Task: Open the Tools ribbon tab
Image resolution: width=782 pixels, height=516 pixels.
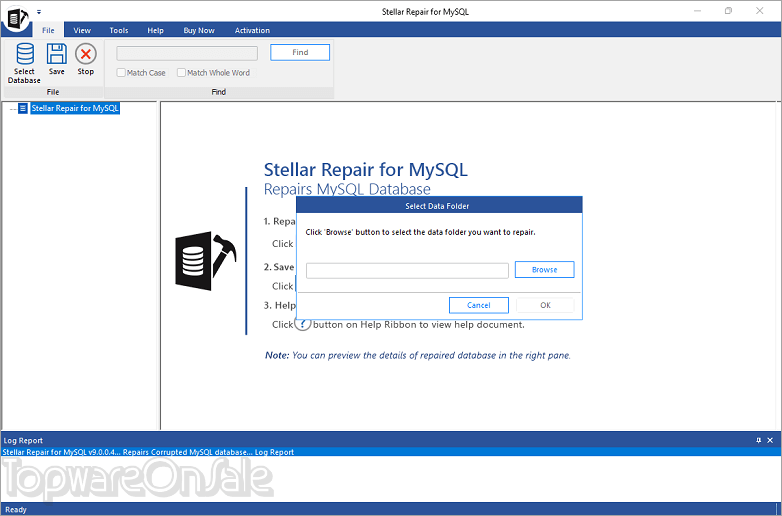Action: pyautogui.click(x=119, y=30)
